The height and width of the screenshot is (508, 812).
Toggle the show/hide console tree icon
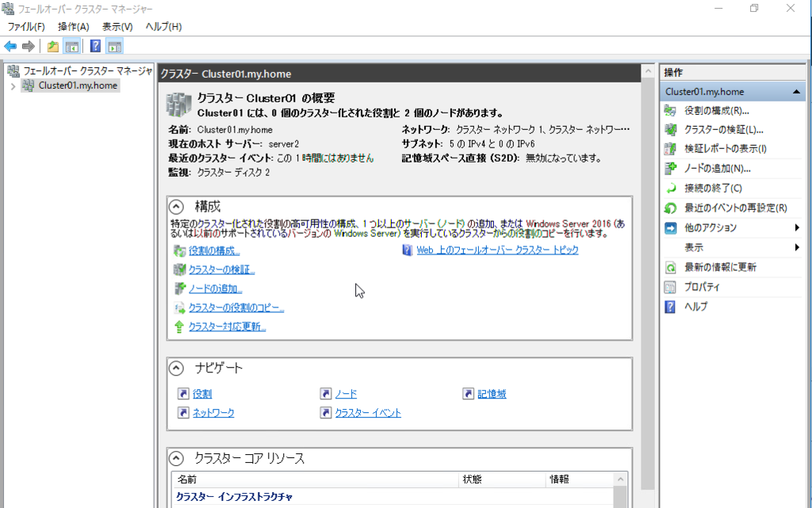click(x=72, y=47)
